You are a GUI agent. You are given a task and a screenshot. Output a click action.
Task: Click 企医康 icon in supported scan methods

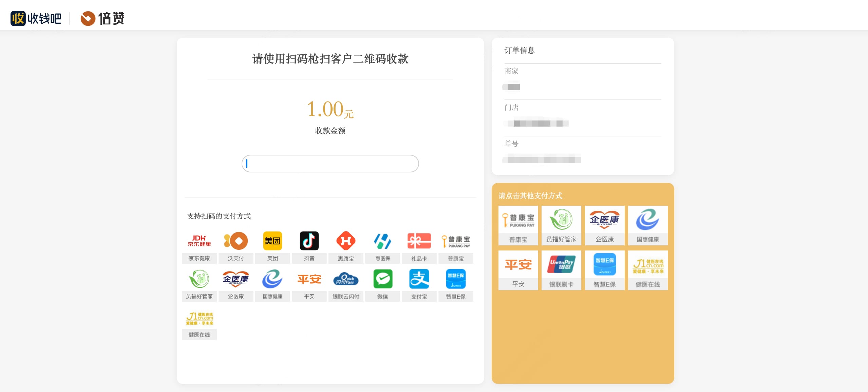[x=236, y=279]
